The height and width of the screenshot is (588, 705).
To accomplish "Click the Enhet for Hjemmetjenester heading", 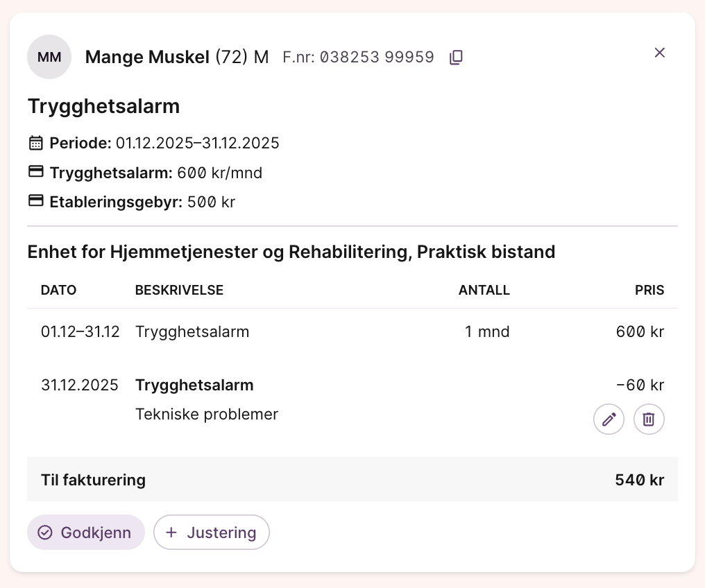I will pos(291,252).
